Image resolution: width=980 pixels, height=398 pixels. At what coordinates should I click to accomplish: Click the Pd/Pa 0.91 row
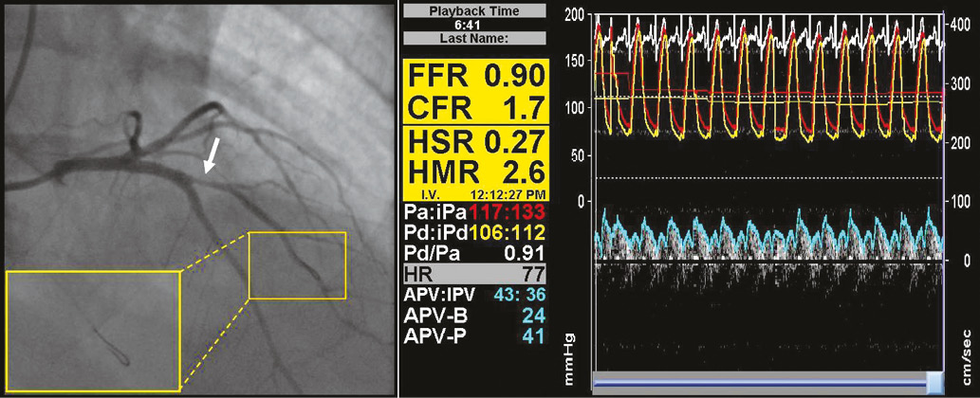pos(474,254)
